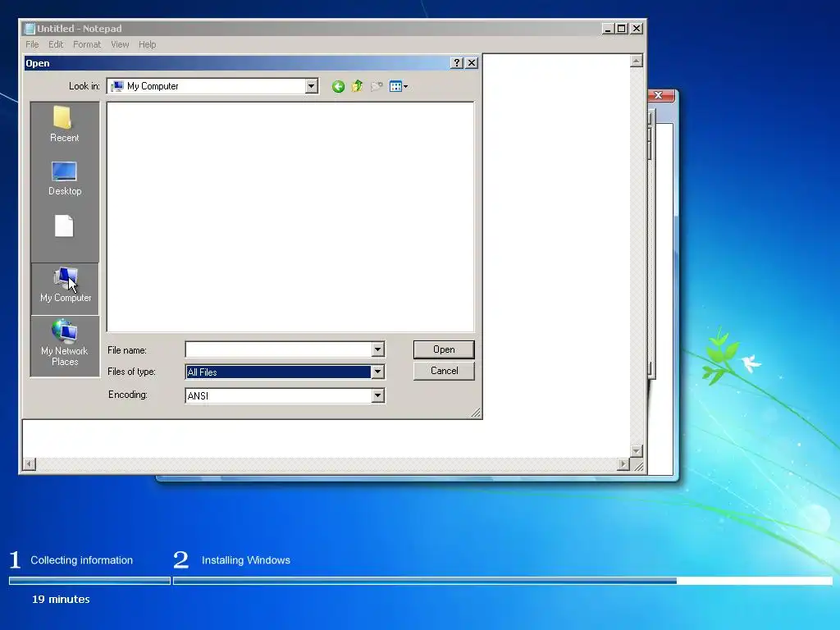Viewport: 840px width, 630px height.
Task: Open the Files of type dropdown
Action: [377, 372]
